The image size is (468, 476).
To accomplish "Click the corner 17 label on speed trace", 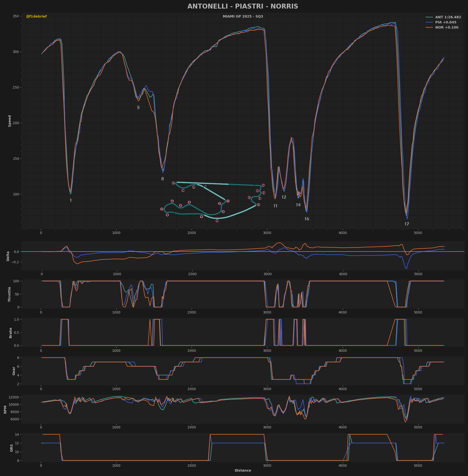I will [407, 224].
